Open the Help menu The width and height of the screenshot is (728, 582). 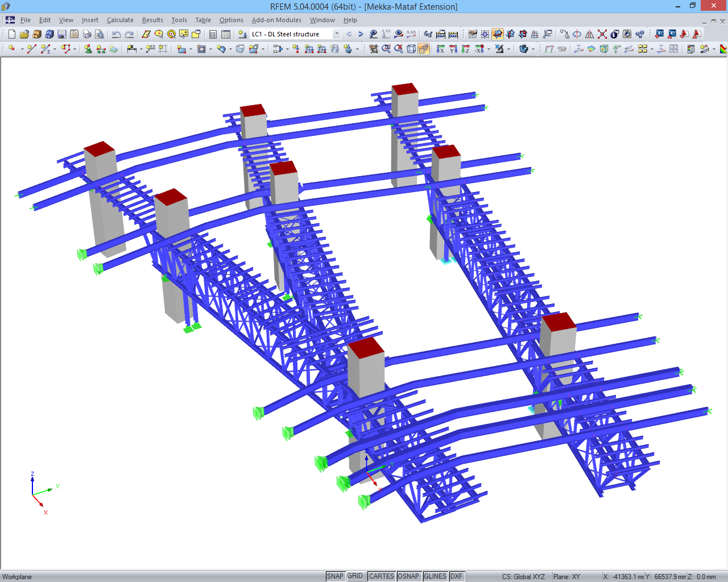350,20
